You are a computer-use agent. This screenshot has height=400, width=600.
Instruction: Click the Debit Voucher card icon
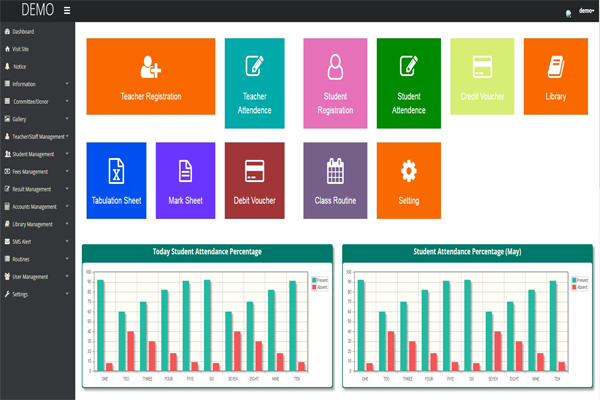coord(254,171)
